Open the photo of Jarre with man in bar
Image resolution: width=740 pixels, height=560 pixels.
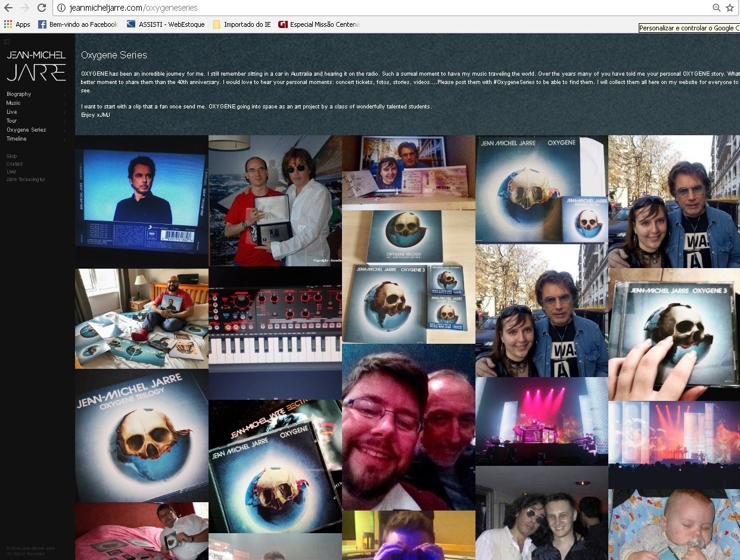pyautogui.click(x=542, y=513)
